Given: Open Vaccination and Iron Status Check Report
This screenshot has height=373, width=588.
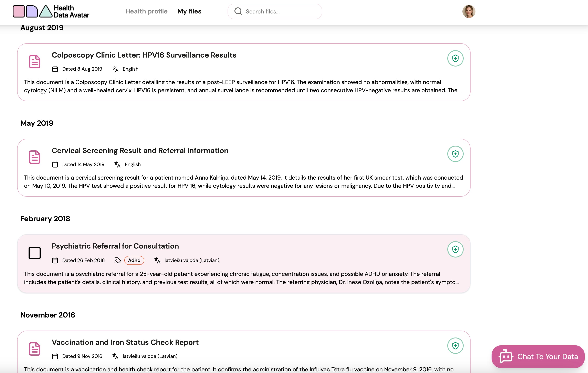Looking at the screenshot, I should (x=125, y=342).
